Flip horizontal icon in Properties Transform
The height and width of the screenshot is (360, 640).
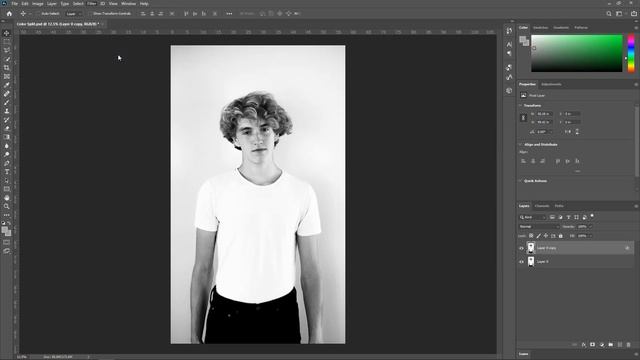point(569,132)
